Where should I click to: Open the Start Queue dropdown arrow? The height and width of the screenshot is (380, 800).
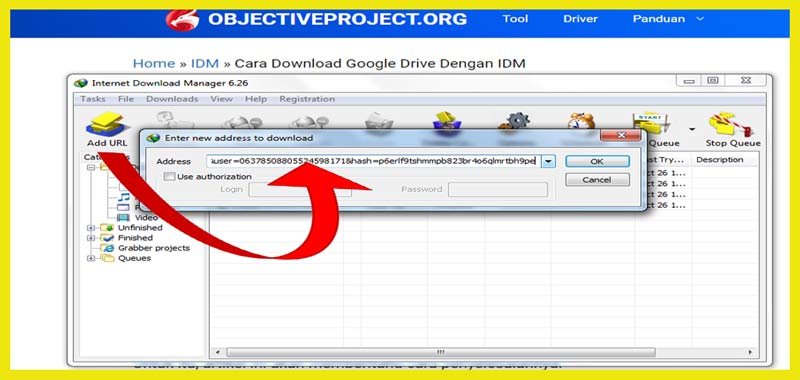(x=692, y=129)
